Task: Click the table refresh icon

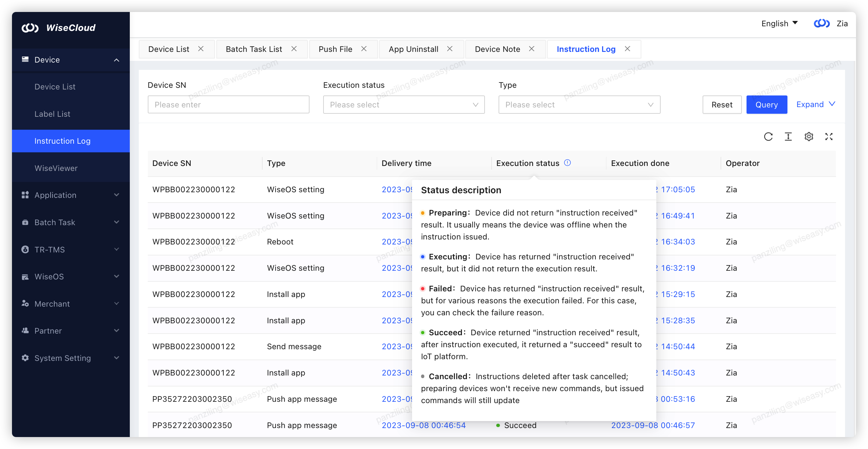Action: [768, 136]
